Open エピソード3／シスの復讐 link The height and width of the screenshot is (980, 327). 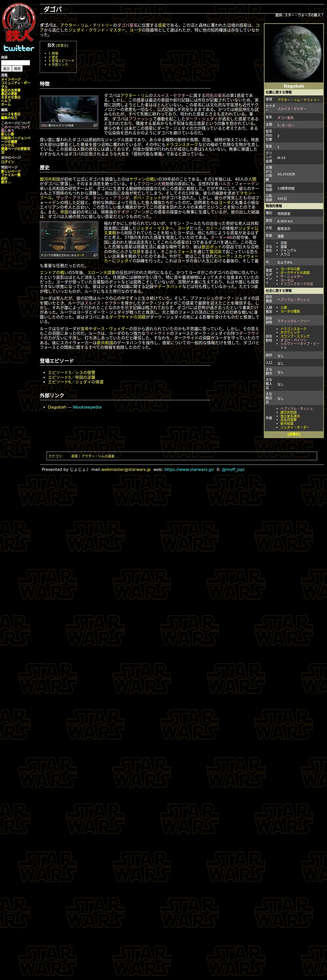pos(72,372)
